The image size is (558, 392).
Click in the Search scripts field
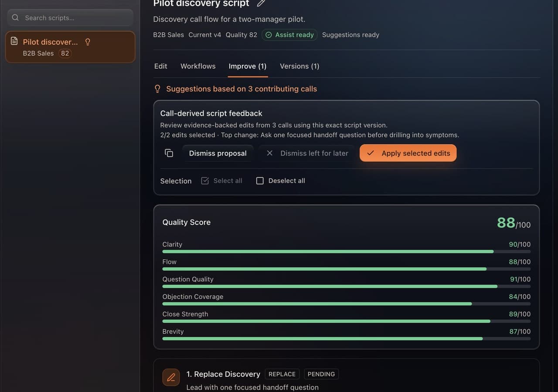[x=70, y=18]
